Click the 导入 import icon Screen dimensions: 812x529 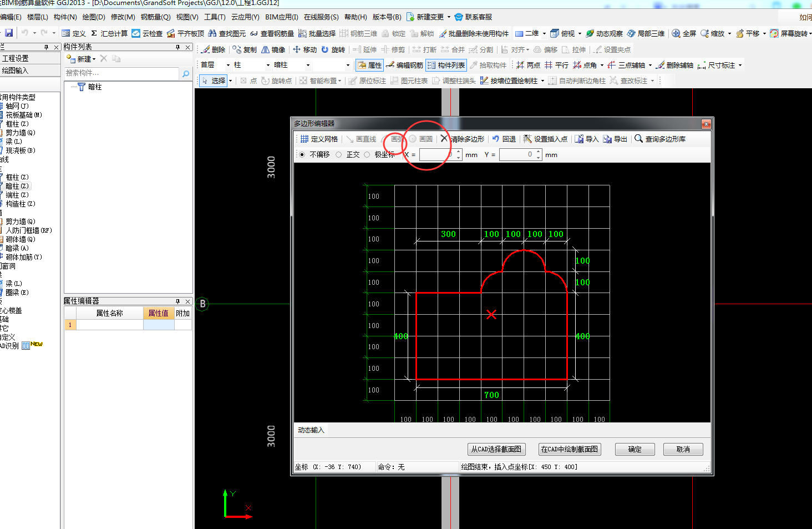pyautogui.click(x=579, y=139)
